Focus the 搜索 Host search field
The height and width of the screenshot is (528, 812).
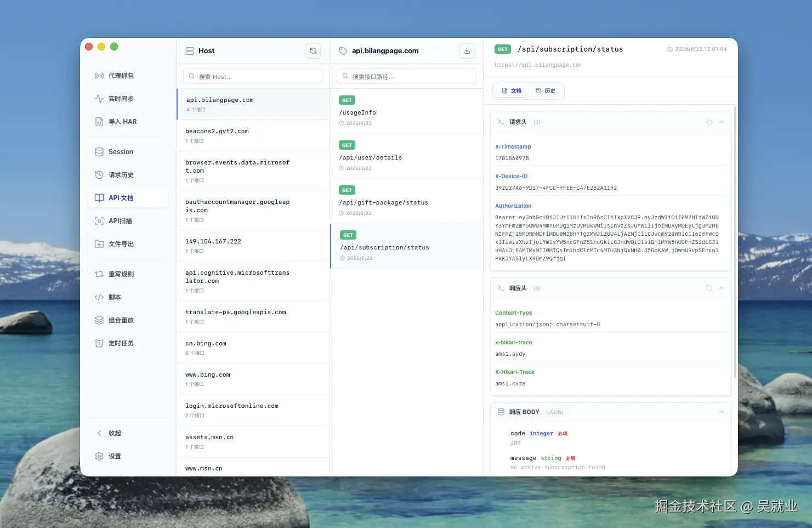(x=253, y=77)
